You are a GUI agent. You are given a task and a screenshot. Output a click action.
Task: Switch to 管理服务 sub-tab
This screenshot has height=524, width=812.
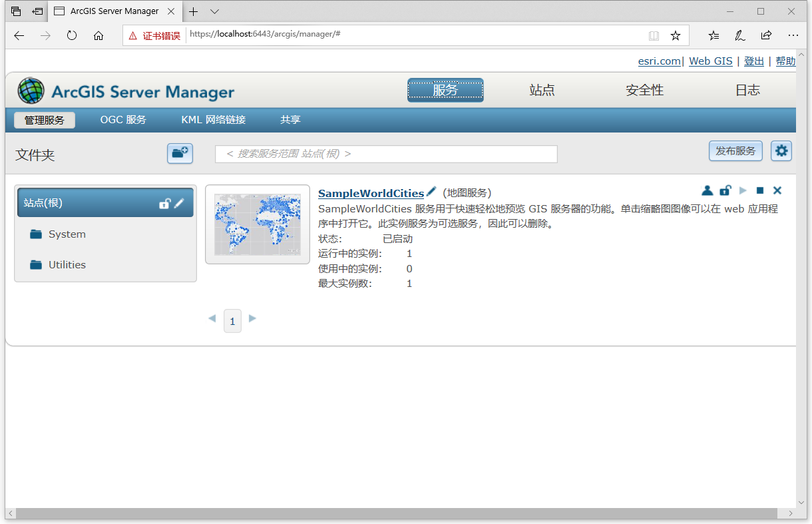pos(45,120)
